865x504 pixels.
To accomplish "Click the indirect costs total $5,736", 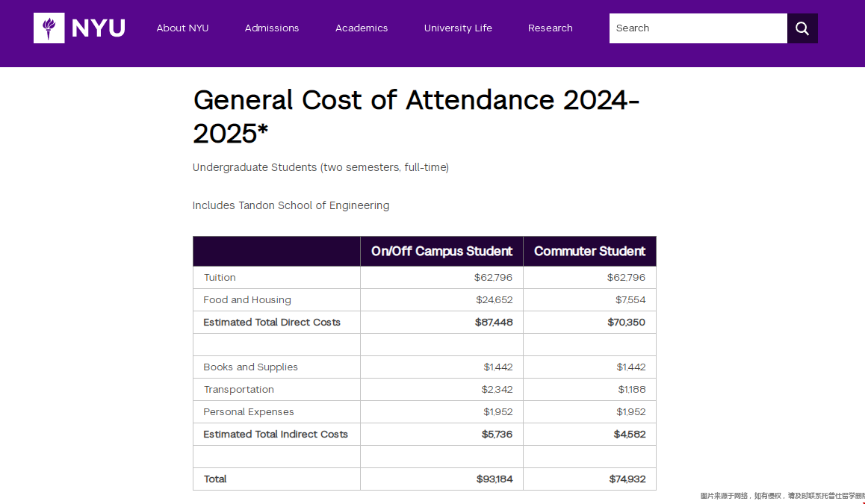I will 497,435.
